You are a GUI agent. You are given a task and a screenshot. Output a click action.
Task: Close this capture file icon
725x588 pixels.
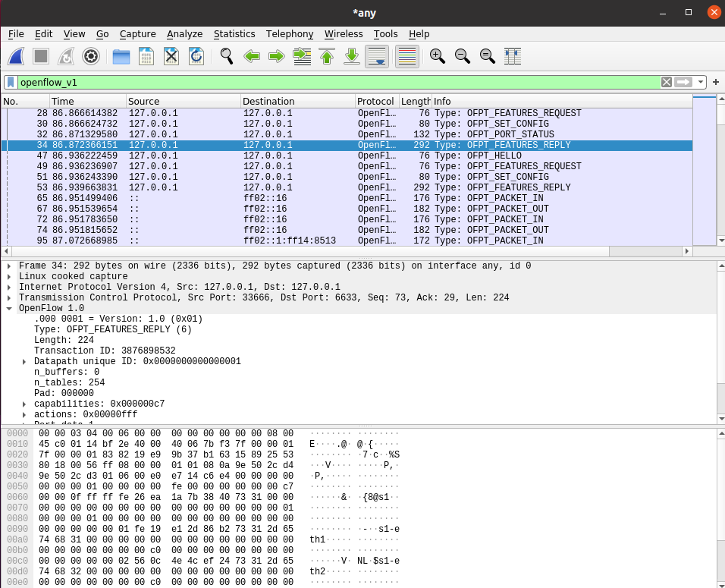(171, 56)
